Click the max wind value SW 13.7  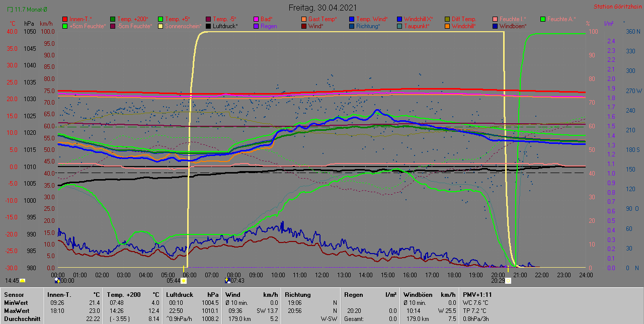[x=267, y=311]
